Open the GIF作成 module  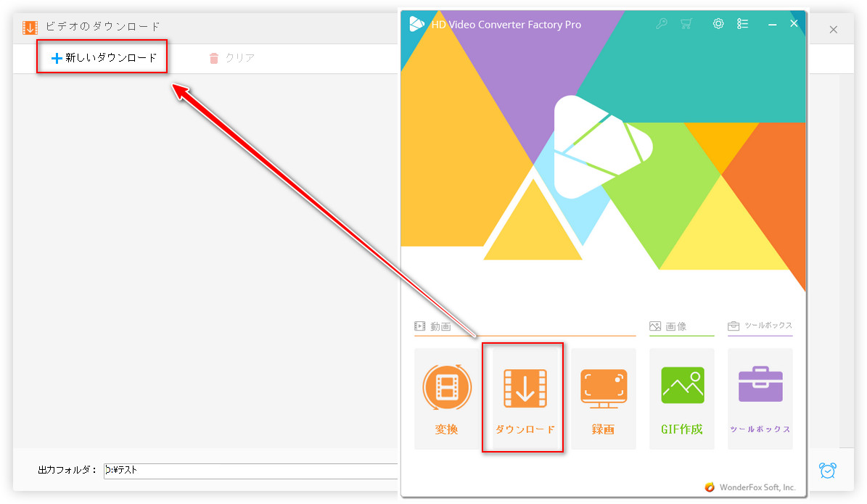click(682, 398)
